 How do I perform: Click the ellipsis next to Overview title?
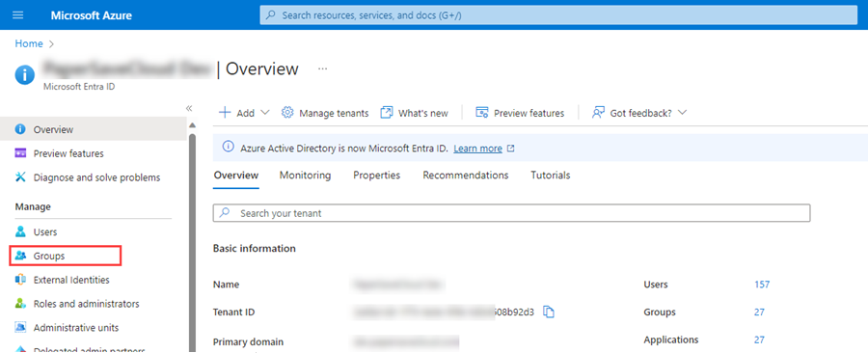point(323,69)
